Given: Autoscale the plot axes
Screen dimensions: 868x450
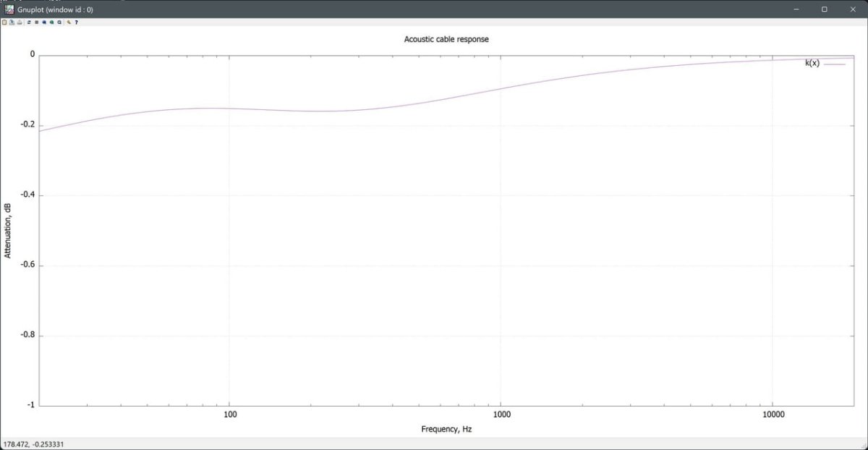Looking at the screenshot, I should click(x=59, y=22).
